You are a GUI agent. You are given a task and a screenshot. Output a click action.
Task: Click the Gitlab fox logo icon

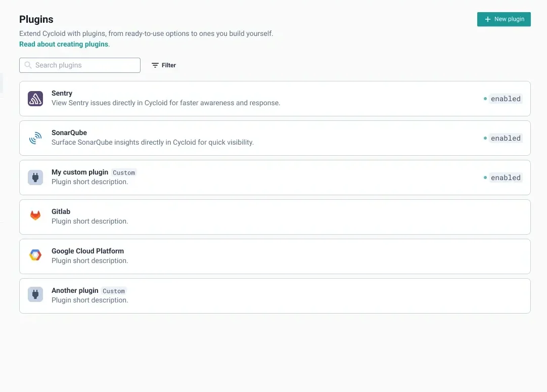pyautogui.click(x=35, y=216)
